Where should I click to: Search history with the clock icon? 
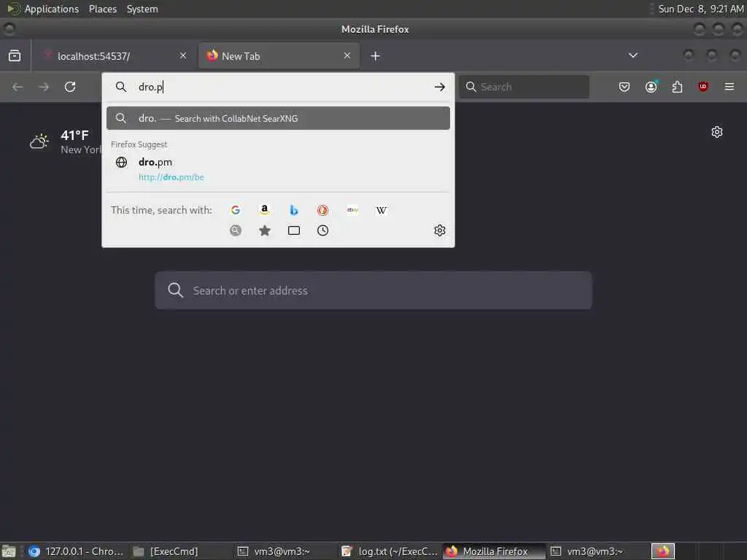pos(322,230)
